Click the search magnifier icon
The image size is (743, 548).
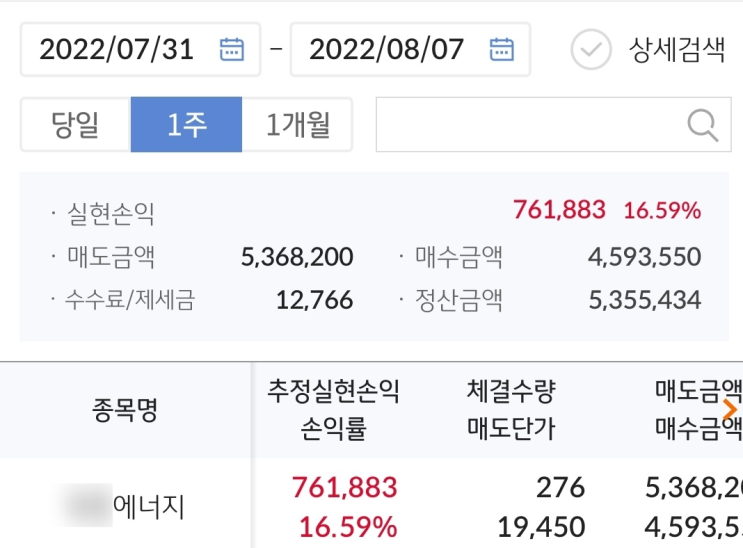[703, 125]
